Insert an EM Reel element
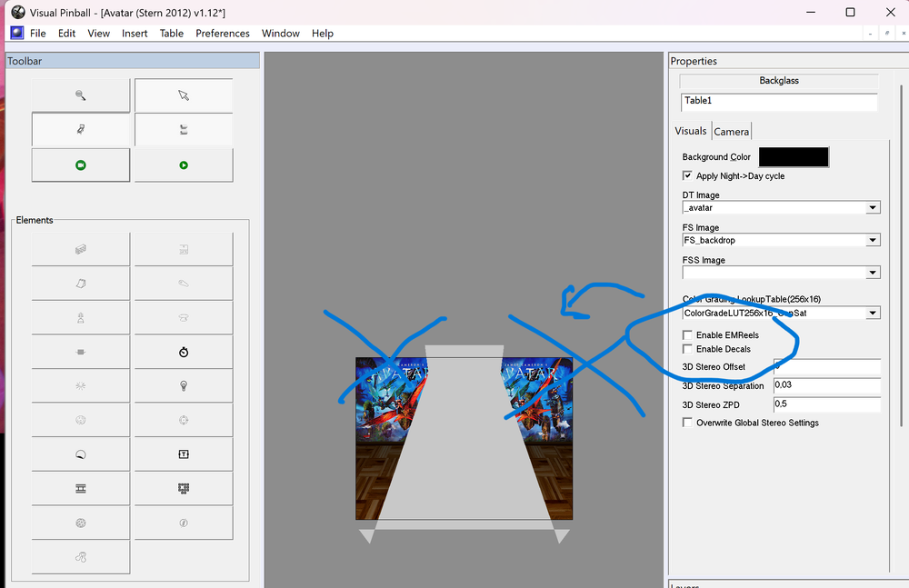This screenshot has height=588, width=909. click(x=81, y=489)
